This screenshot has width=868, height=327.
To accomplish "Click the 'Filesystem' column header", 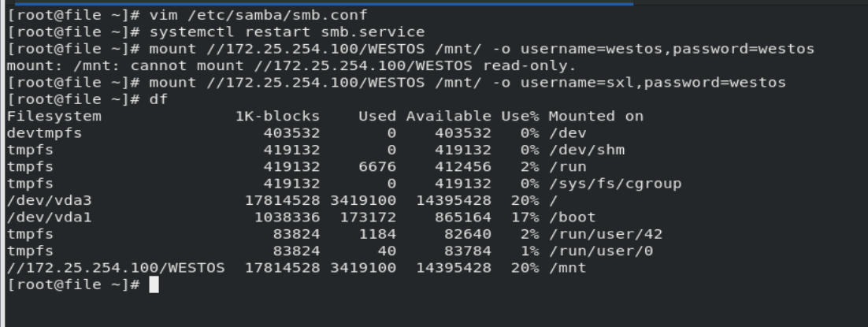I will point(54,117).
